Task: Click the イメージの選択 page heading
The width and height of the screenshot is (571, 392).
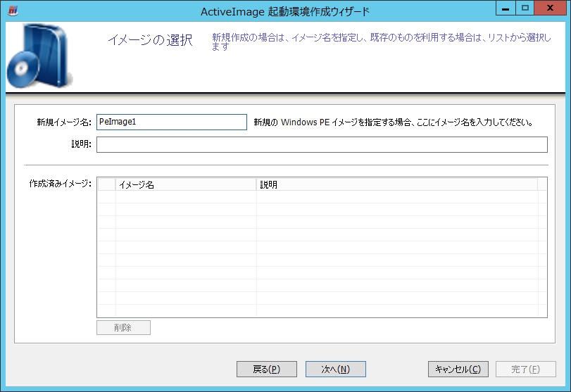Action: coord(150,40)
